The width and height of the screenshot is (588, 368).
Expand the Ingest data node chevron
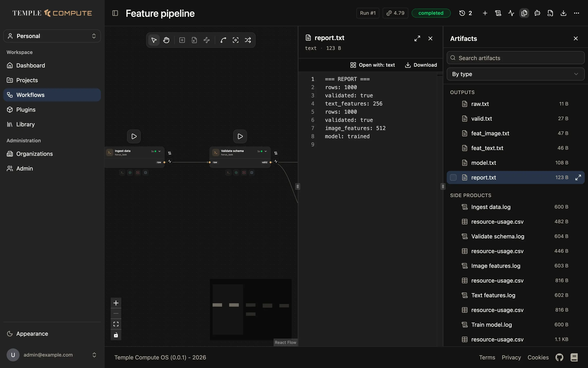point(160,151)
